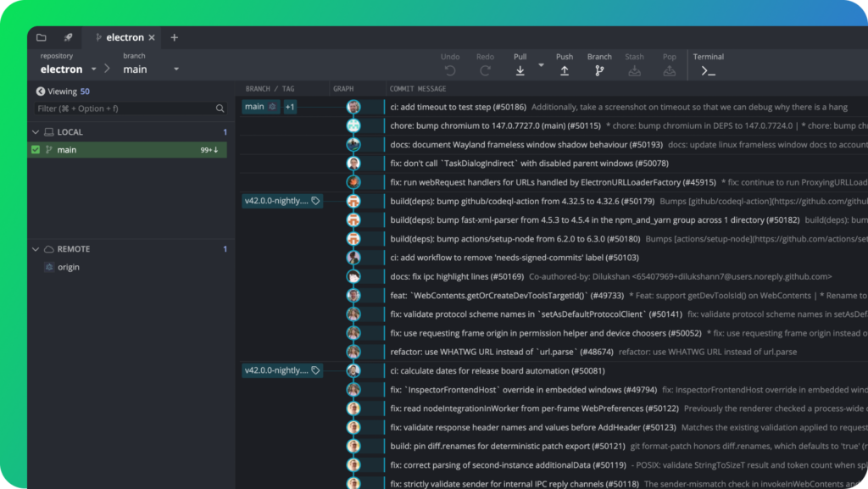Open the Pull options dropdown arrow
Viewport: 868px width, 489px height.
pyautogui.click(x=541, y=64)
